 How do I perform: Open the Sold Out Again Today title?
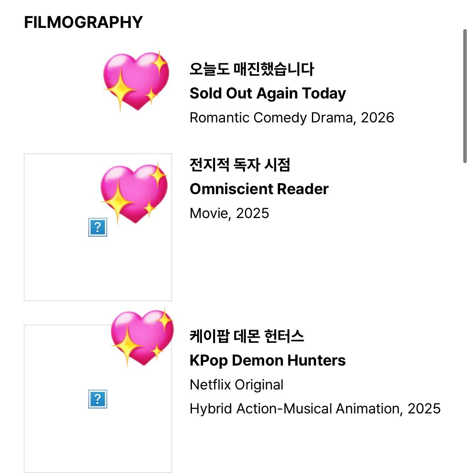(268, 93)
